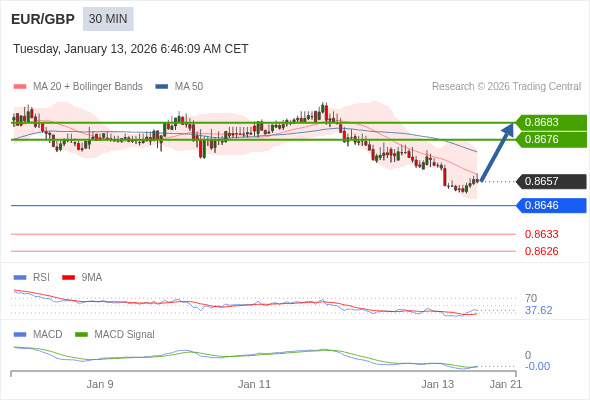Click the blue 0.8646 pivot label

click(551, 205)
